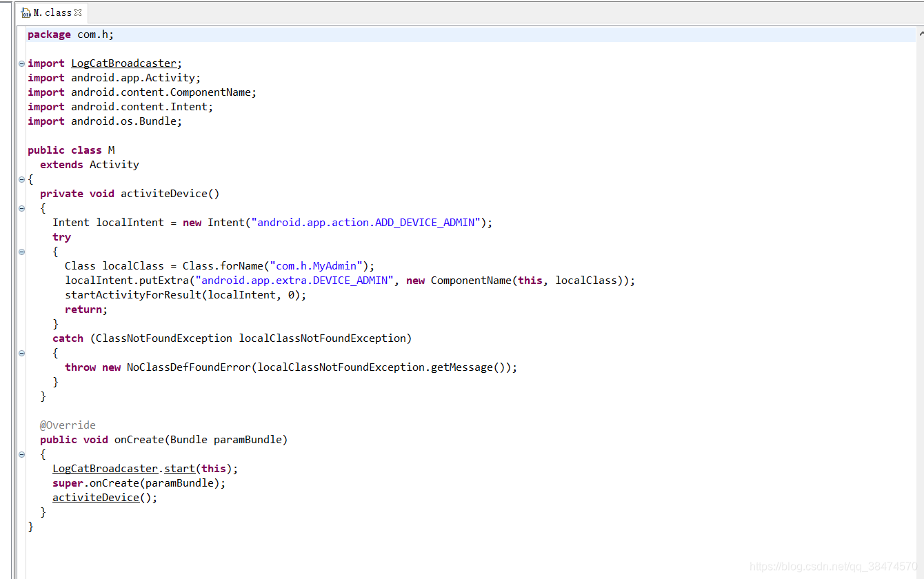This screenshot has width=924, height=579.
Task: Click Class.forName call
Action: click(279, 266)
